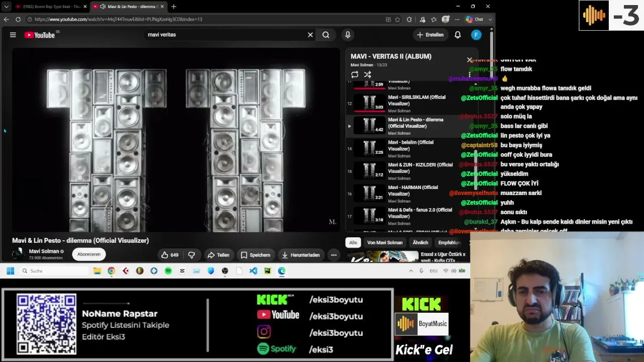The width and height of the screenshot is (644, 362).
Task: Open OBS Studio from the taskbar
Action: [x=225, y=271]
